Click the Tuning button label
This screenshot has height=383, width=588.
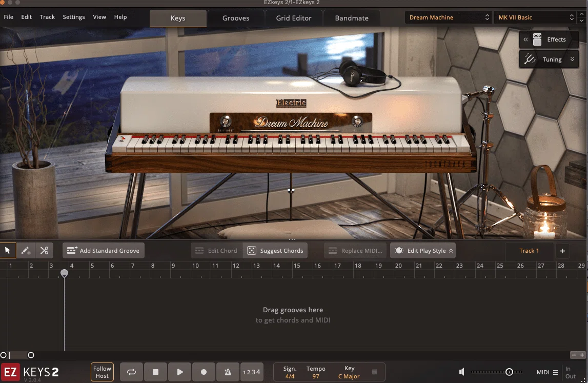[x=552, y=59]
